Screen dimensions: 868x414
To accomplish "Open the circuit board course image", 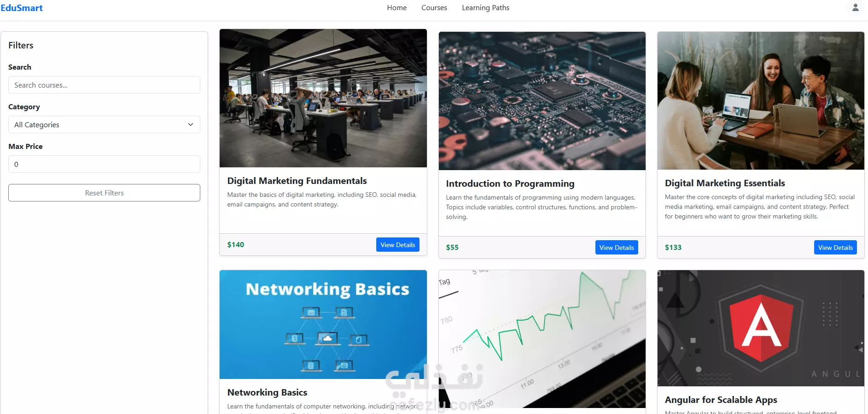I will (x=542, y=101).
